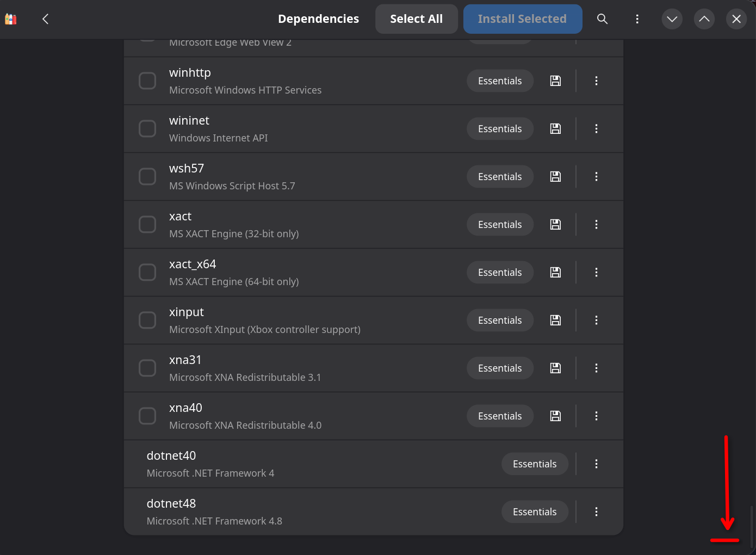
Task: Click the vertical scrollbar at right edge
Action: [752, 527]
